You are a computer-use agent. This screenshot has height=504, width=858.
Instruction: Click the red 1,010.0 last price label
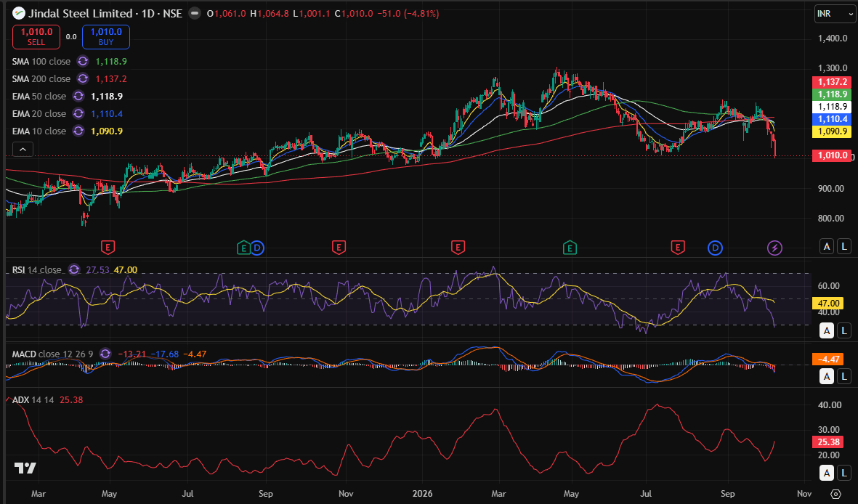(833, 155)
